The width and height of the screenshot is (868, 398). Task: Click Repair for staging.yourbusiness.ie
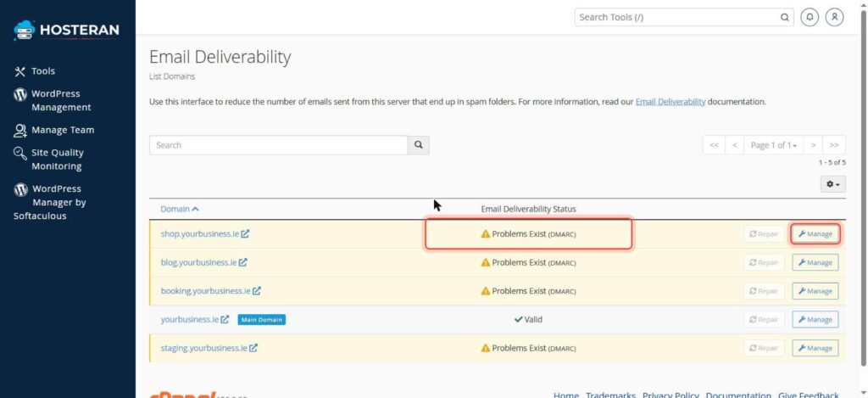point(764,348)
